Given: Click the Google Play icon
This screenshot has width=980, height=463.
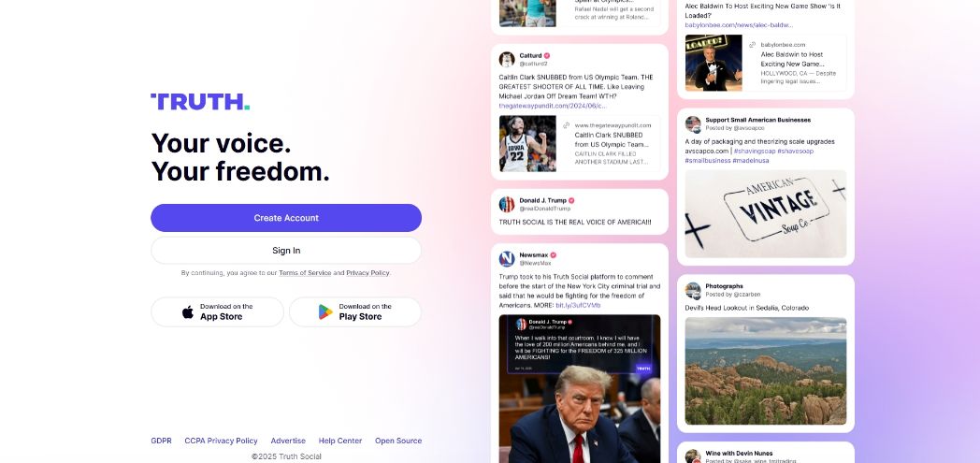Looking at the screenshot, I should click(325, 311).
